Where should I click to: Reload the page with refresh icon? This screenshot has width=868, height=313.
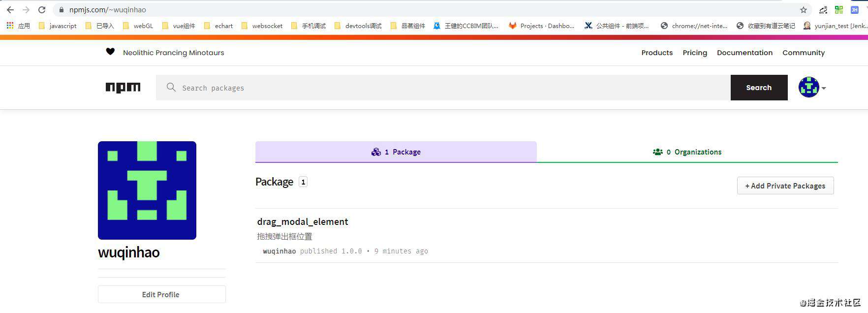(x=42, y=10)
